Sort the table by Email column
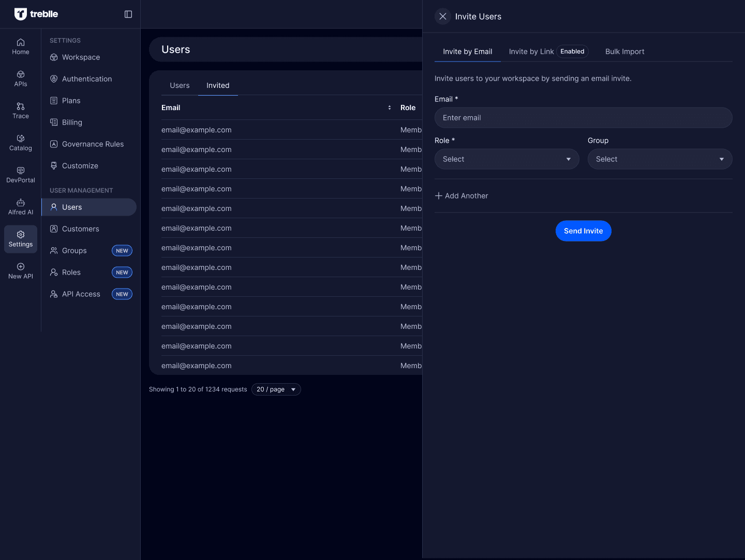 [x=389, y=108]
